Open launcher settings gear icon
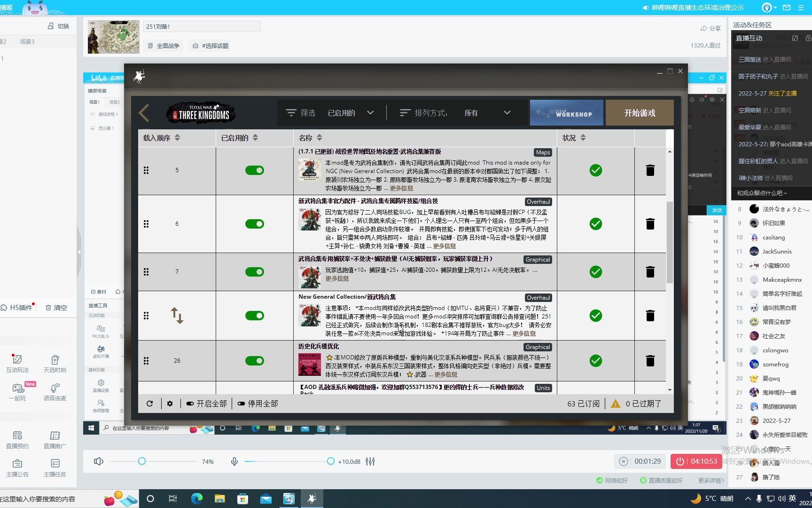 click(x=170, y=404)
